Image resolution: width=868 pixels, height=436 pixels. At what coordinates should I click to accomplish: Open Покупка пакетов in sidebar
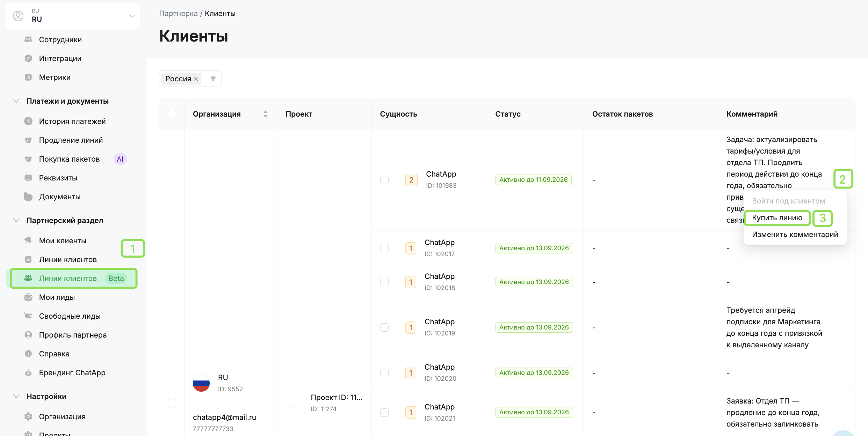point(69,159)
